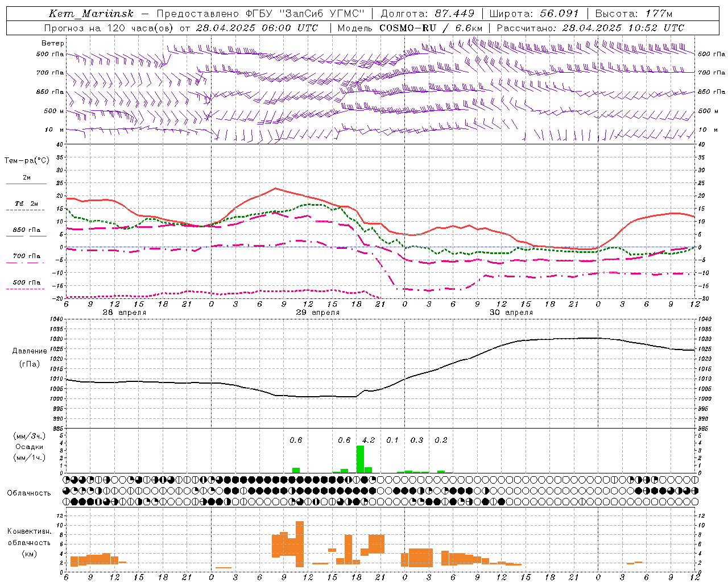Click the station name Kem_Mariinsk
The image size is (728, 582).
(91, 14)
